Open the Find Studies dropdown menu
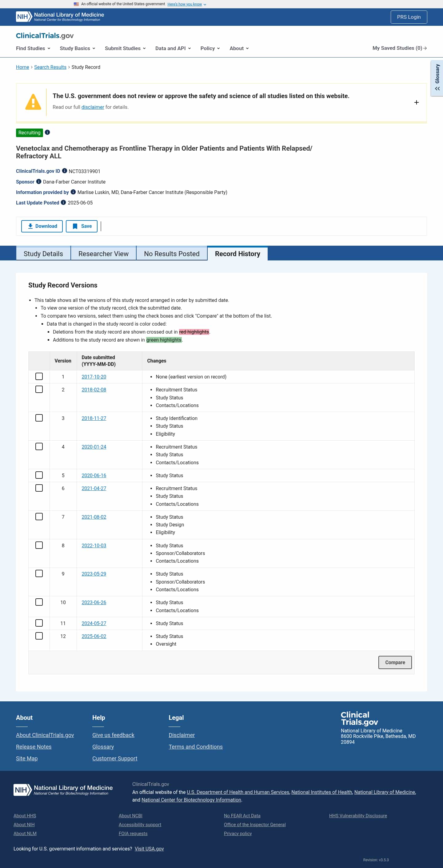 33,48
